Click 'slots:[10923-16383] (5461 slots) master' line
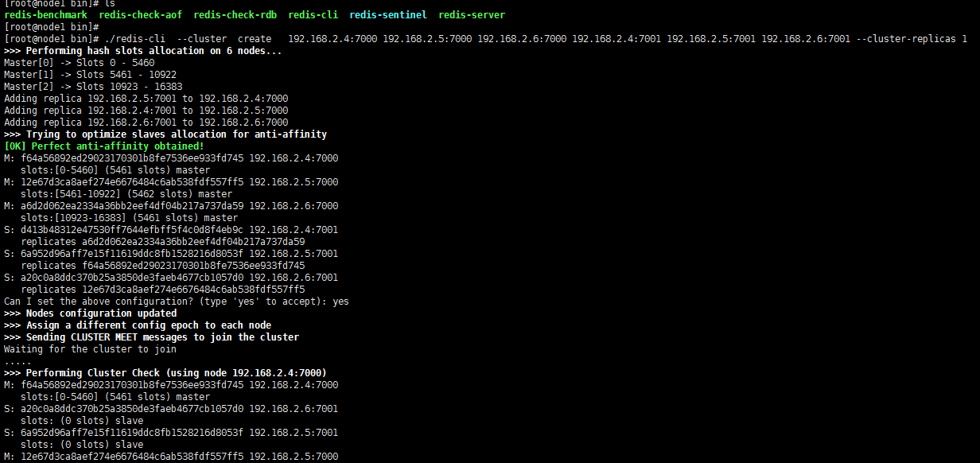The image size is (980, 463). pyautogui.click(x=130, y=218)
